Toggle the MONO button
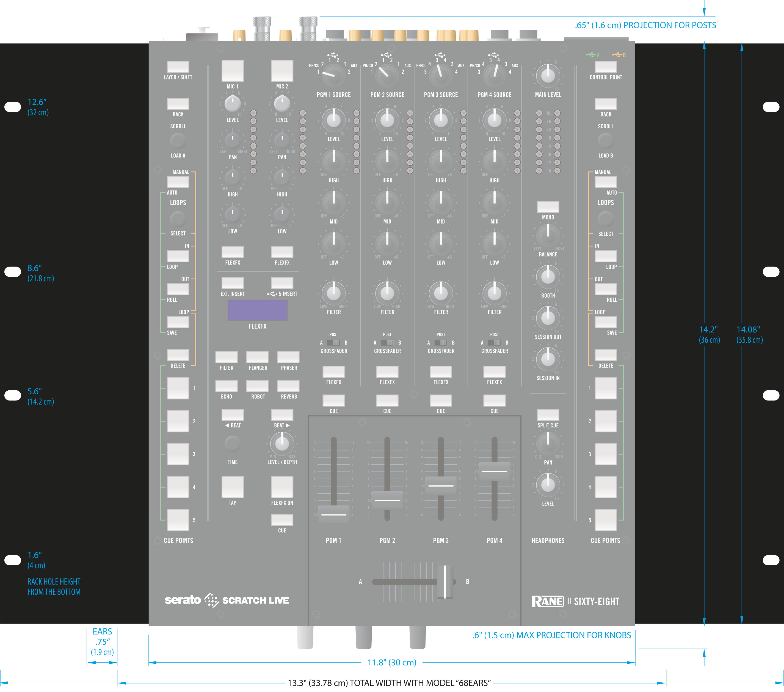 [x=548, y=207]
